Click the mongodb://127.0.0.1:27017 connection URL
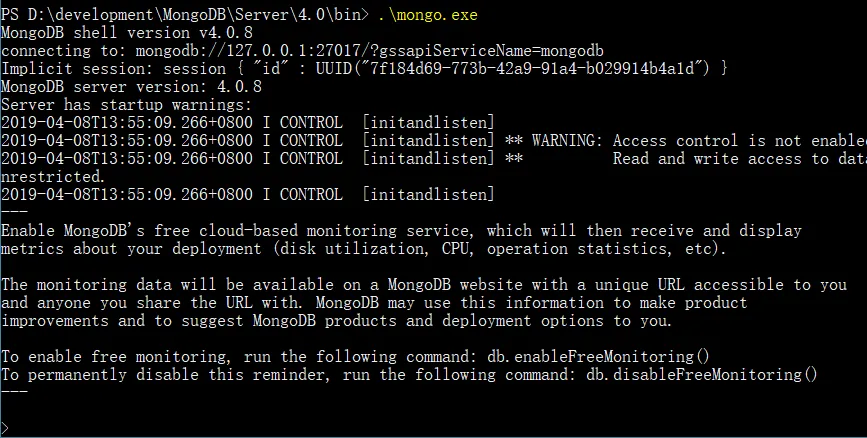Image resolution: width=867 pixels, height=438 pixels. (x=229, y=50)
